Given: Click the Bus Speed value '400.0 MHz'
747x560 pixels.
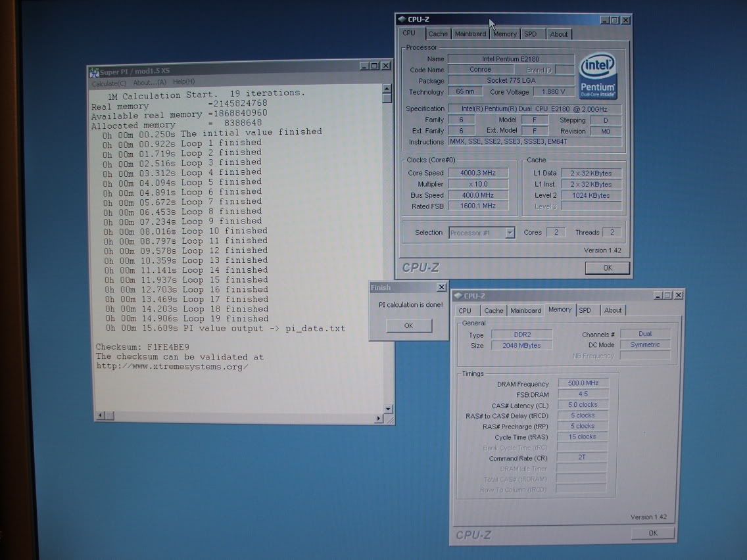Looking at the screenshot, I should click(478, 195).
